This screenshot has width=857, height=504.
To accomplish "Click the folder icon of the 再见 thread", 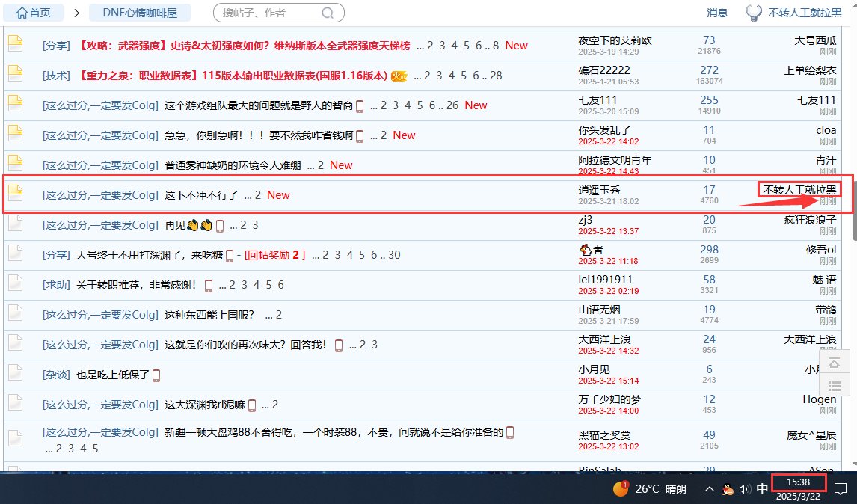I will [16, 225].
